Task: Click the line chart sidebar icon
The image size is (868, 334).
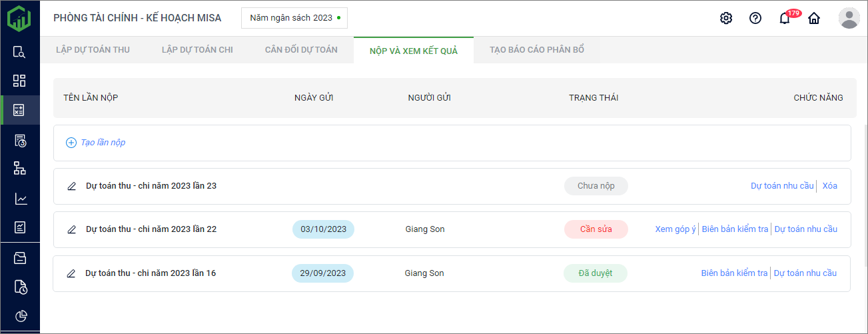Action: [x=20, y=199]
